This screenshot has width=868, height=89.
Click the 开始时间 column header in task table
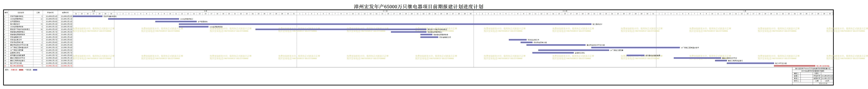pyautogui.click(x=50, y=12)
